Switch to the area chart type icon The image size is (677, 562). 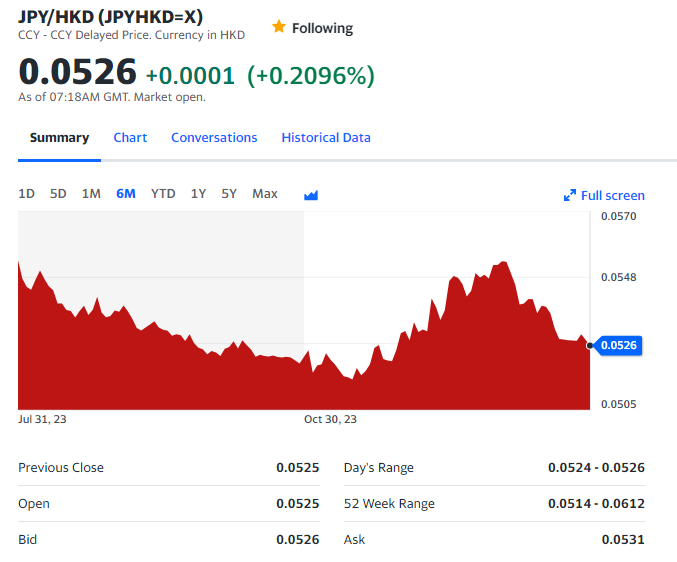coord(310,195)
